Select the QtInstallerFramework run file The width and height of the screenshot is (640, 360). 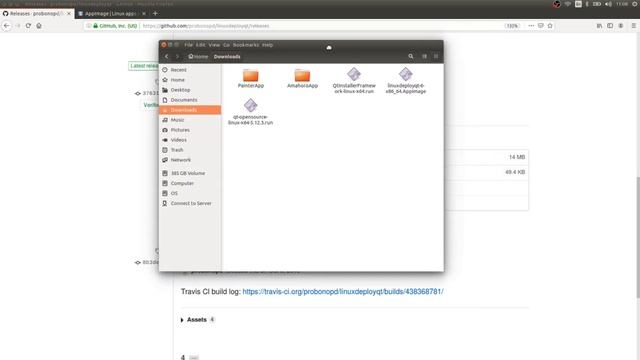(354, 80)
